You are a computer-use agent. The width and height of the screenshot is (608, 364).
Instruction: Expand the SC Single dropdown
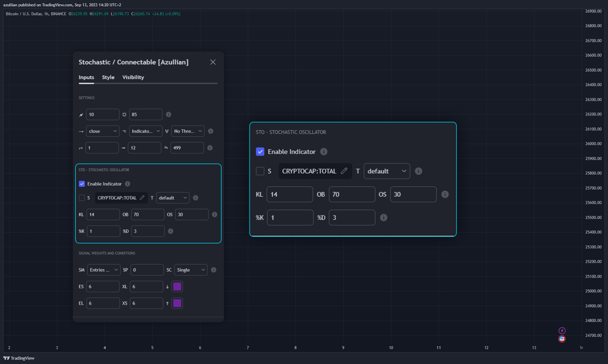191,270
